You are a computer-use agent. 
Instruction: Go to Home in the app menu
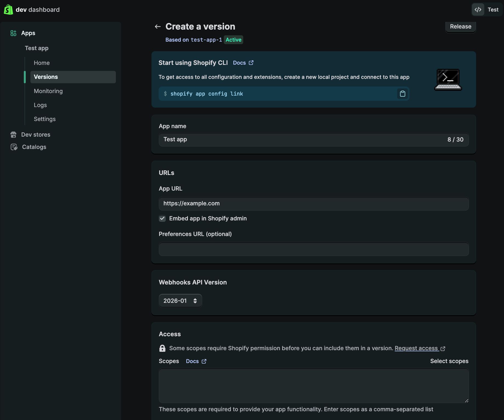pos(42,63)
